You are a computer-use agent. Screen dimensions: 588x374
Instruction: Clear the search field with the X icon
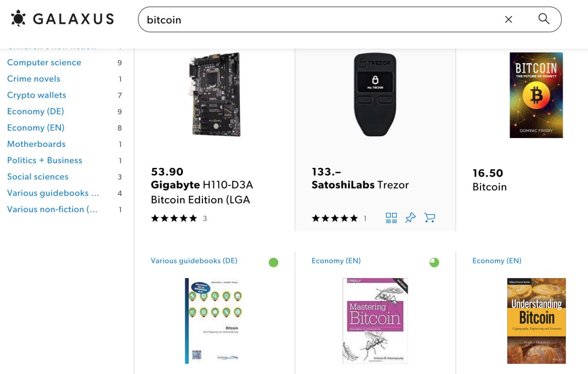click(x=509, y=19)
